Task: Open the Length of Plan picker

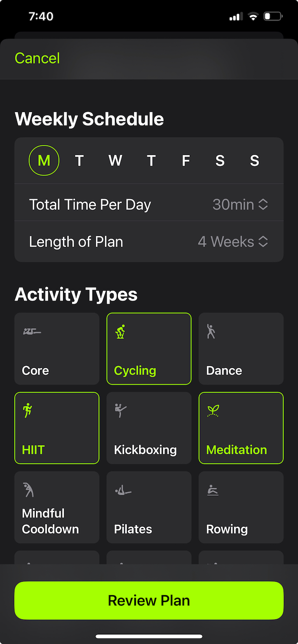Action: 149,242
